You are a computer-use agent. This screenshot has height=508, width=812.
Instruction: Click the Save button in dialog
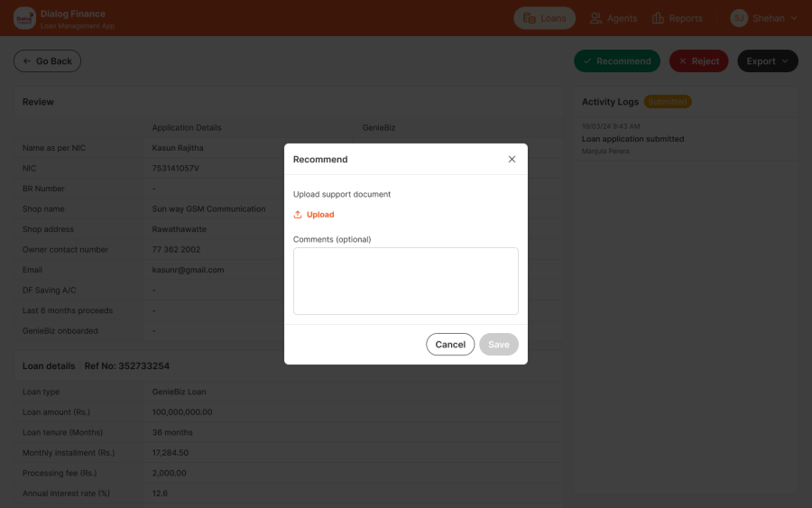pos(499,345)
